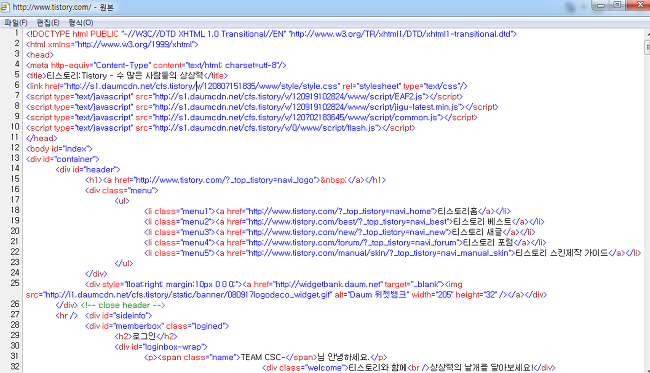Click the vertical scrollbar thumb
Viewport: 650px width, 373px height.
(647, 47)
